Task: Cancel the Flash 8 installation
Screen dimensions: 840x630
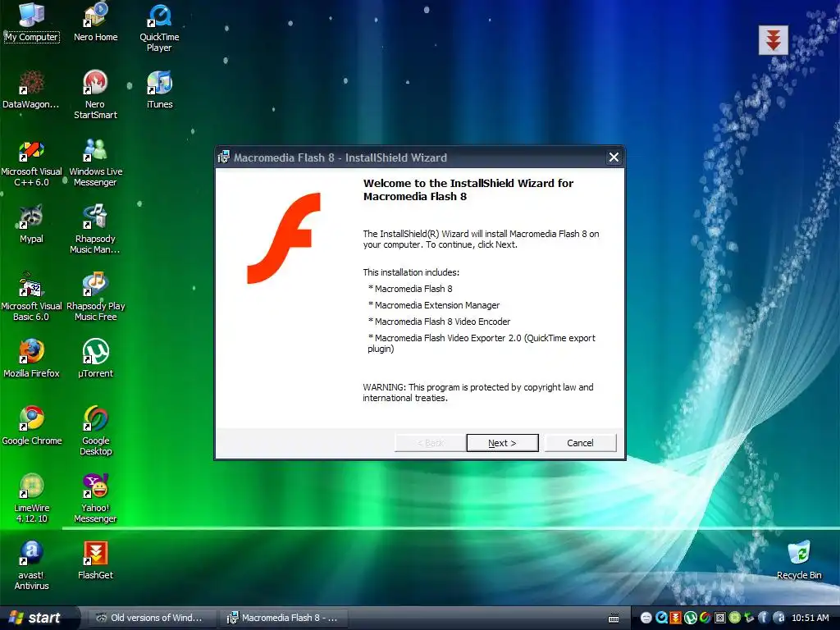Action: click(x=580, y=443)
